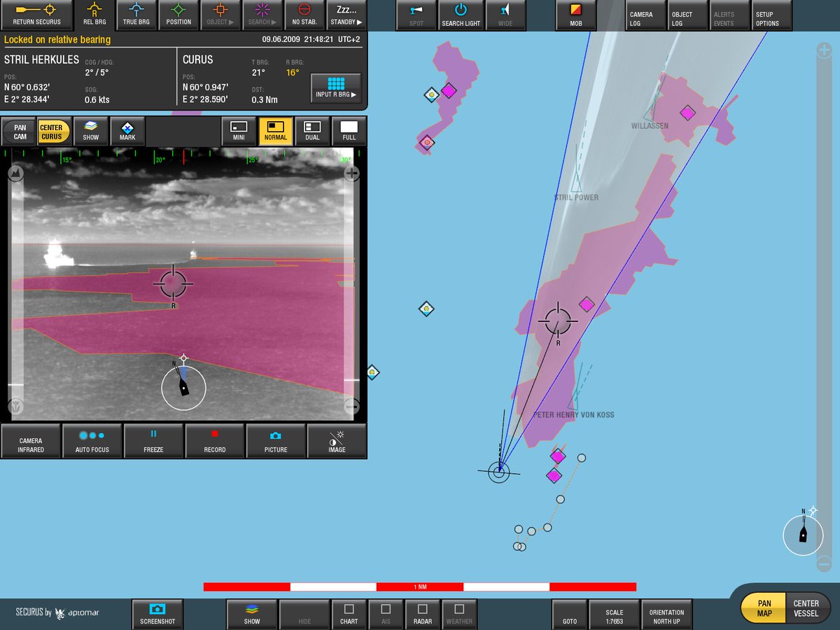
Task: Toggle the WEATHER layer checkbox
Action: point(459,614)
